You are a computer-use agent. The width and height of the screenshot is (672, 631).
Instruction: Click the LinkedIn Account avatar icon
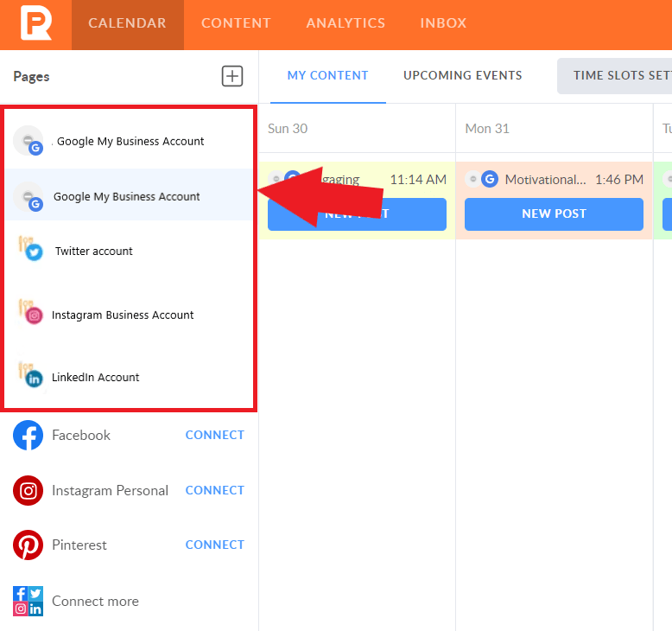pos(30,374)
